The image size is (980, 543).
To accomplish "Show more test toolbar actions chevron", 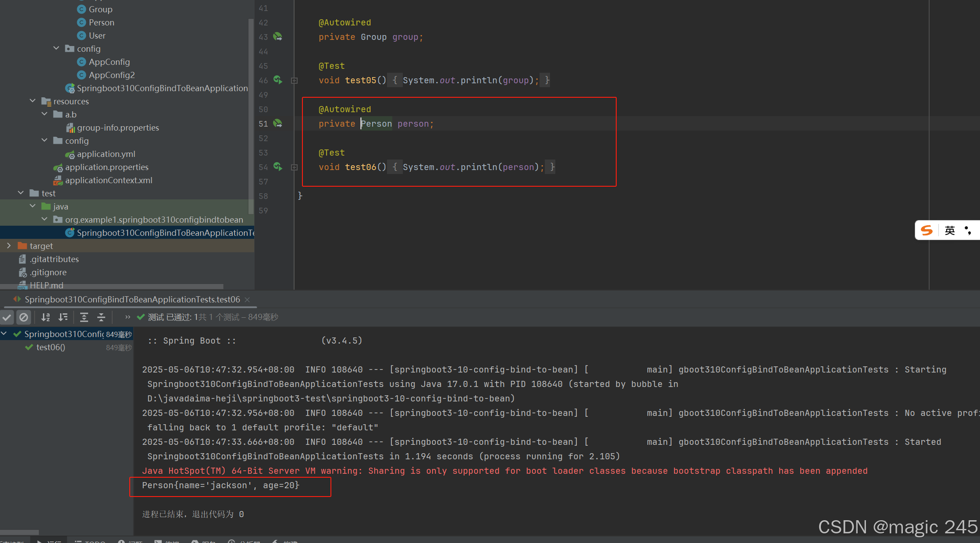I will pos(128,317).
